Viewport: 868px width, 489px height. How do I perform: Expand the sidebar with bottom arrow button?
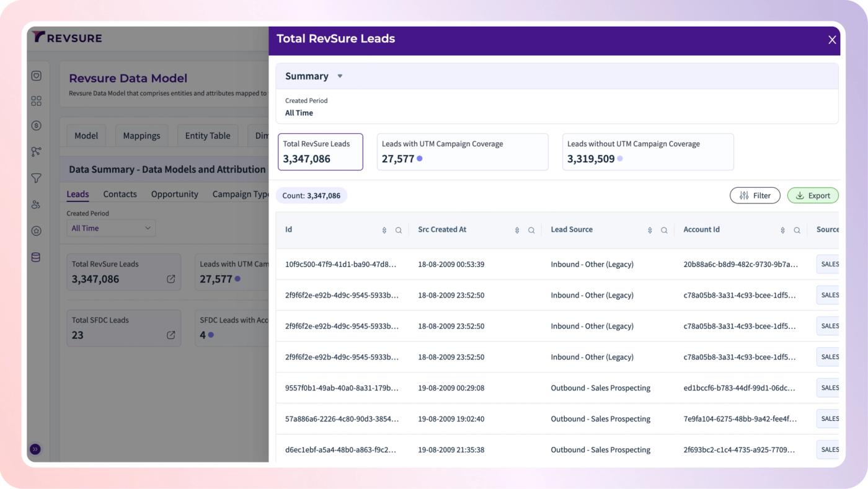(x=35, y=449)
